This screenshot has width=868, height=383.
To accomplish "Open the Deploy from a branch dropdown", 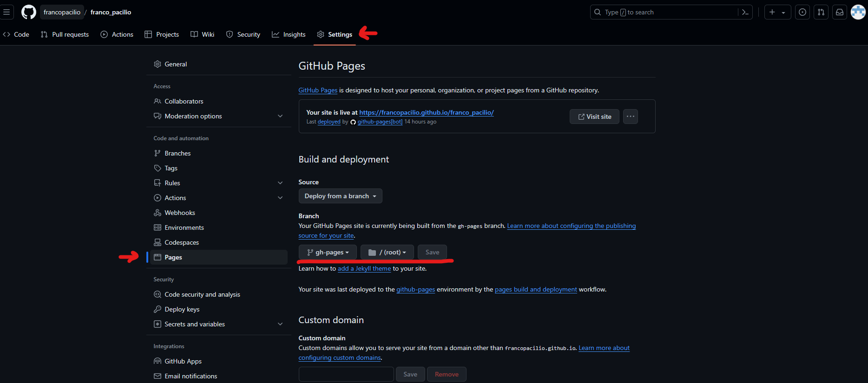I will tap(340, 196).
